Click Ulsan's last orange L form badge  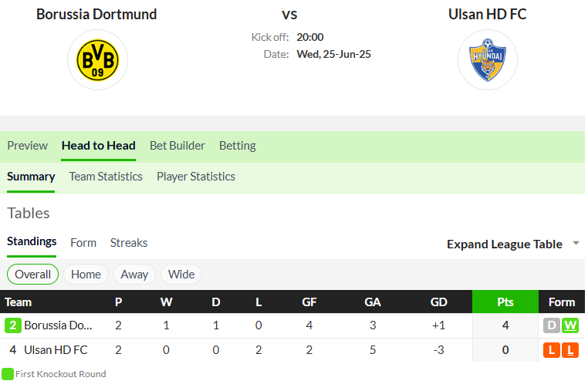point(570,350)
